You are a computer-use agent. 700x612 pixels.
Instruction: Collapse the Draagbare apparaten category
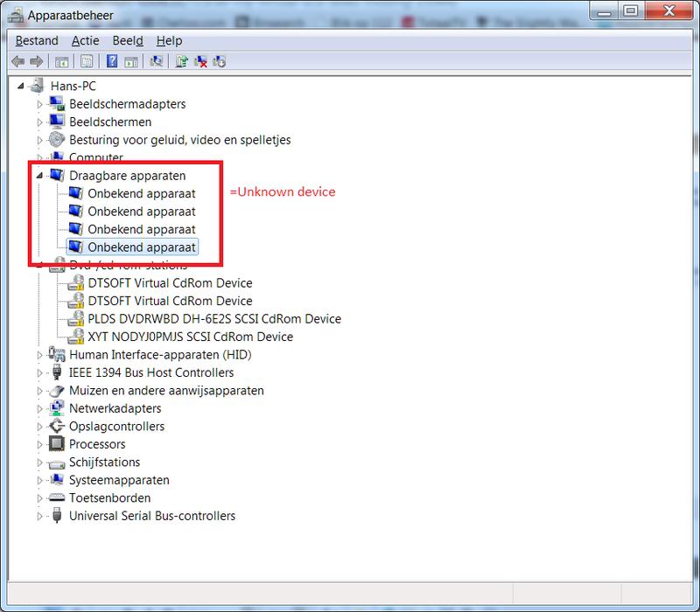point(39,176)
